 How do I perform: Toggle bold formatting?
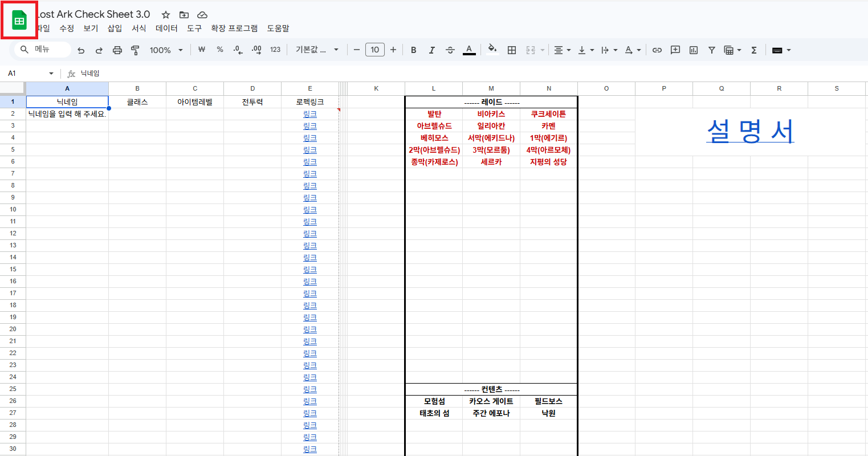click(414, 50)
